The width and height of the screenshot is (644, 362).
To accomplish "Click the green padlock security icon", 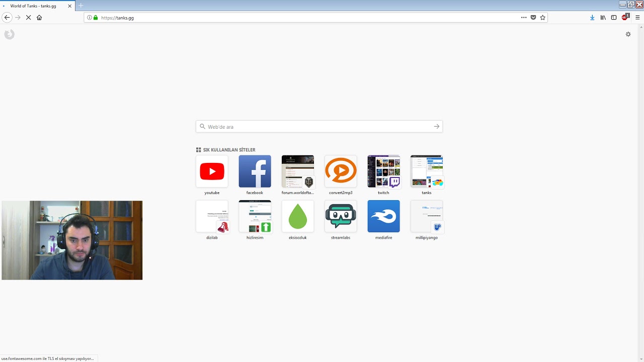I will (x=96, y=18).
